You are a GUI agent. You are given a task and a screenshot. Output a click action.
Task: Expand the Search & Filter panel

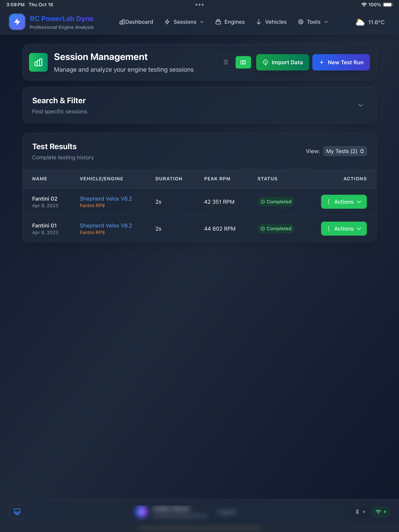tap(360, 105)
